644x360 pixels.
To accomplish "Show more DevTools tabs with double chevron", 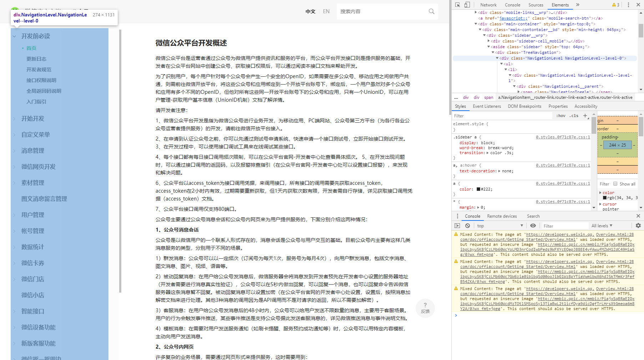I will click(578, 5).
